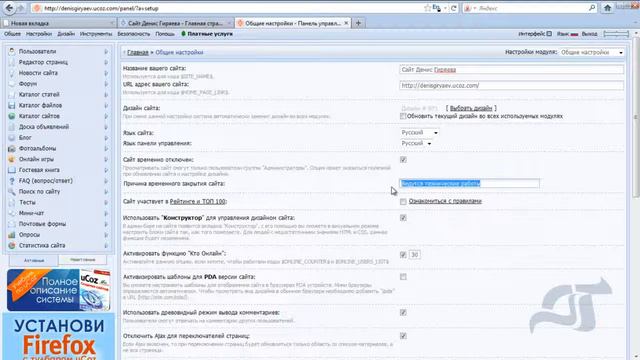The height and width of the screenshot is (360, 640).
Task: Click the site closure reason text field
Action: 469,184
